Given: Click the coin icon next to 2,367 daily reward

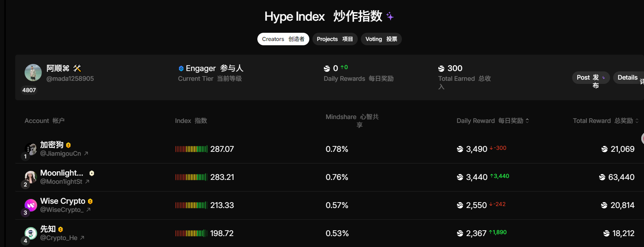Looking at the screenshot, I should click(x=460, y=233).
